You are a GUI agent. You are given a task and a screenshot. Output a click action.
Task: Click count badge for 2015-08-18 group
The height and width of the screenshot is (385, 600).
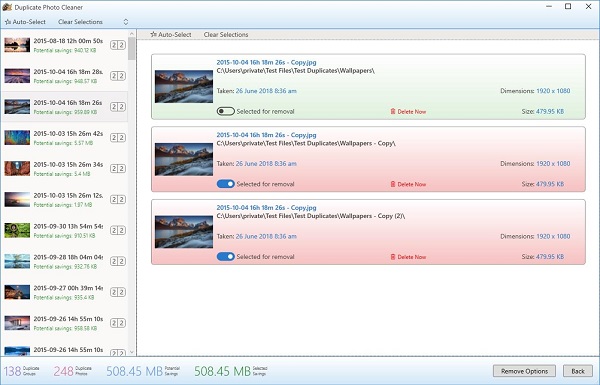coord(117,45)
